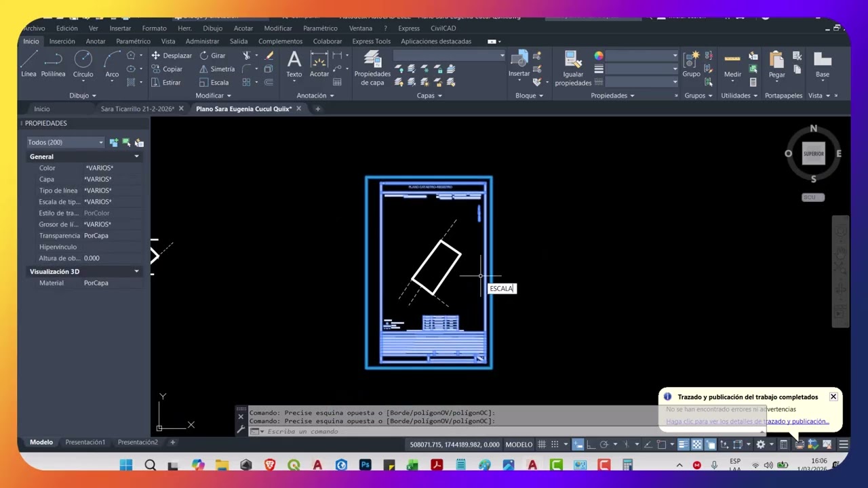Image resolution: width=868 pixels, height=488 pixels.
Task: Click the SUPERIOR face of the ViewCube
Action: point(813,154)
